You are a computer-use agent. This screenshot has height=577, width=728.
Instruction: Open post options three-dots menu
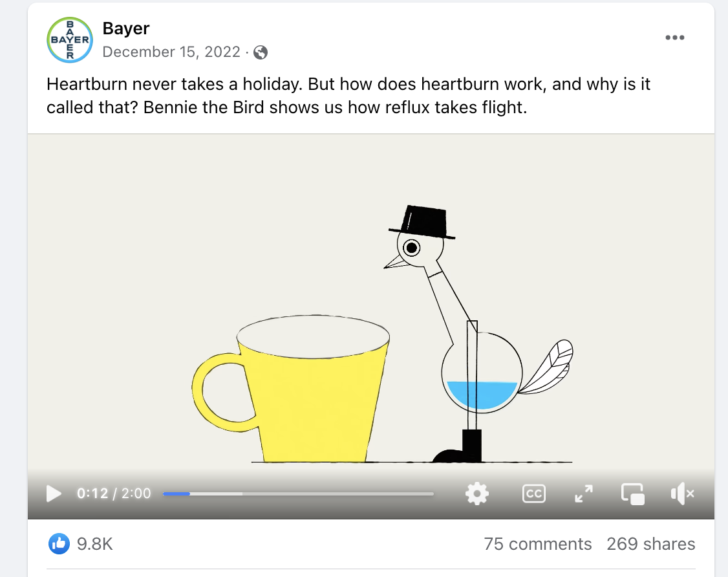click(674, 38)
